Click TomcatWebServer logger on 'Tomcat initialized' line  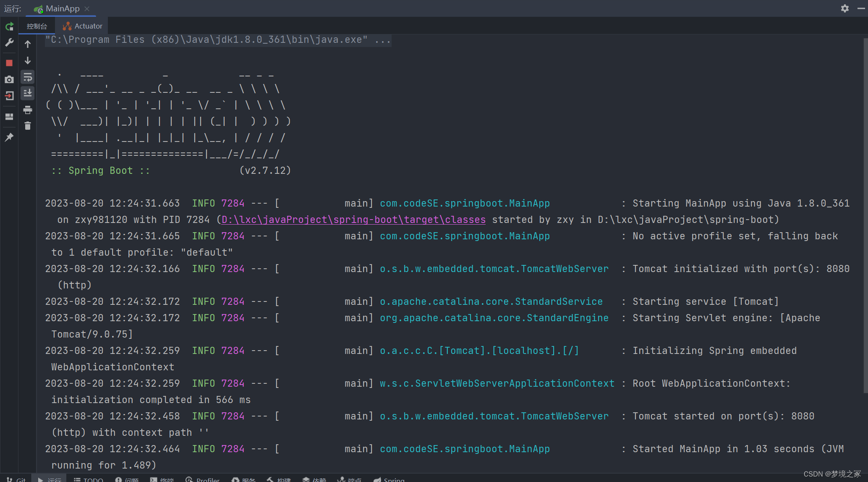tap(494, 269)
